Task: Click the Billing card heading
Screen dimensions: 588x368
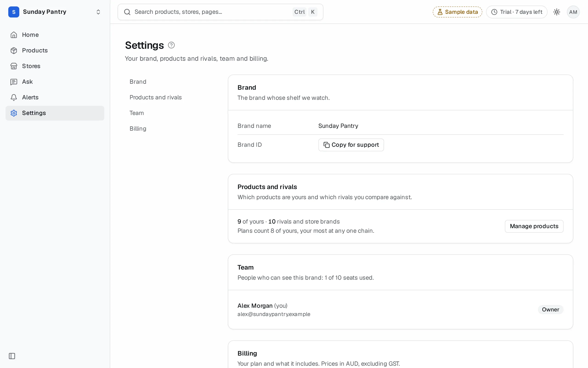Action: pyautogui.click(x=247, y=354)
